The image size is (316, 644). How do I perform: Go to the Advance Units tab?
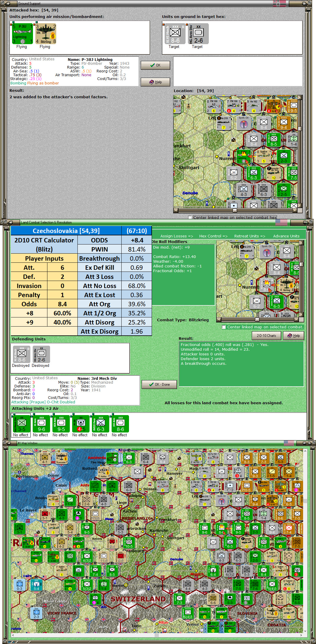pyautogui.click(x=286, y=236)
